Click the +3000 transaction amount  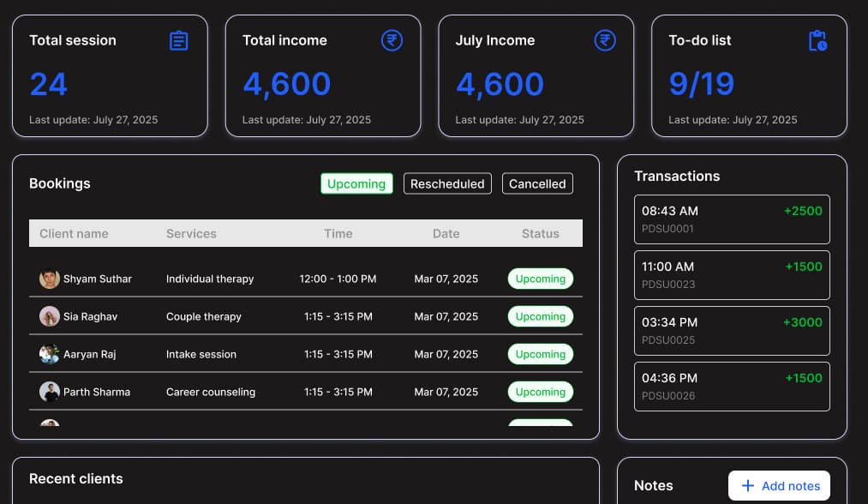(803, 322)
